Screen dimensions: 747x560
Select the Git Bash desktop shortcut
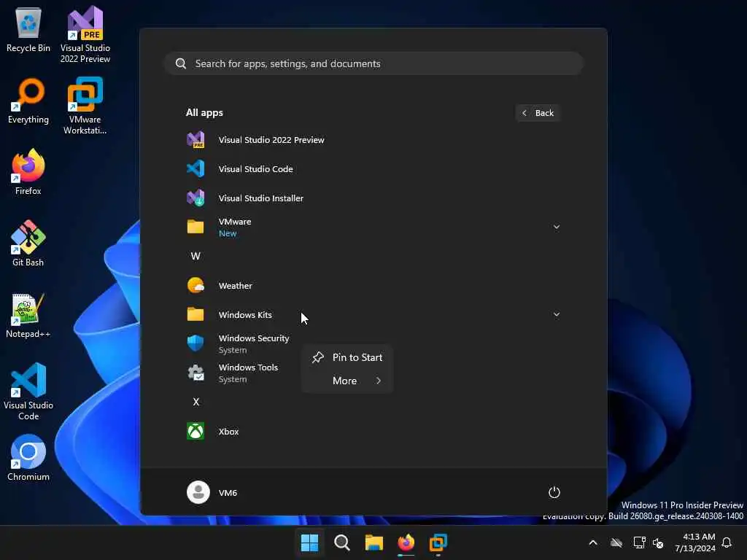(28, 244)
